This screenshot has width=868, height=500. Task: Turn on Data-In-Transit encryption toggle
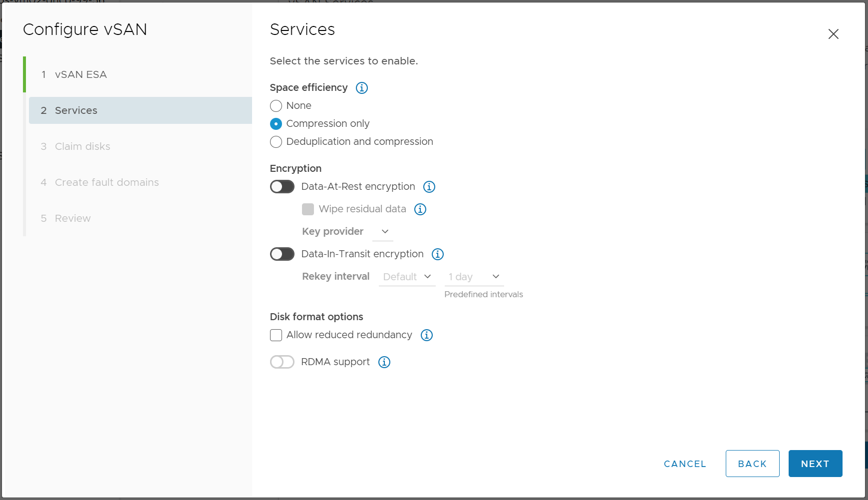click(282, 254)
